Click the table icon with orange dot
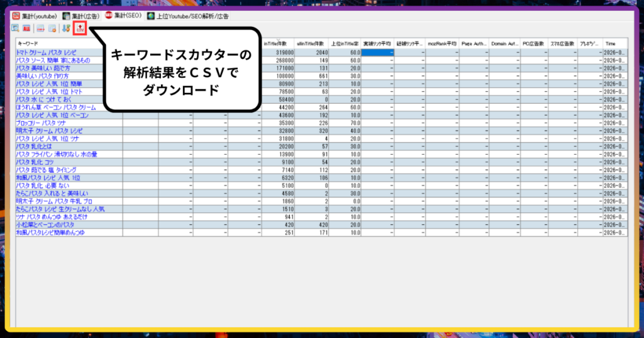 pyautogui.click(x=53, y=28)
